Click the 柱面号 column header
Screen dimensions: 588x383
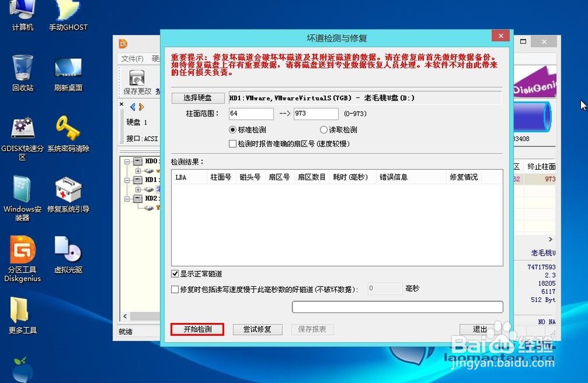[x=221, y=177]
